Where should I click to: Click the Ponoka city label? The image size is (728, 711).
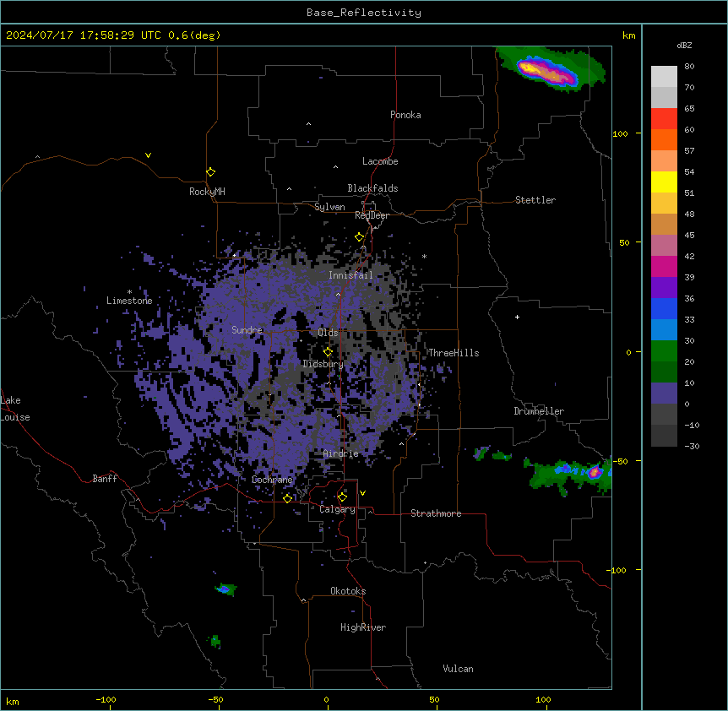405,115
